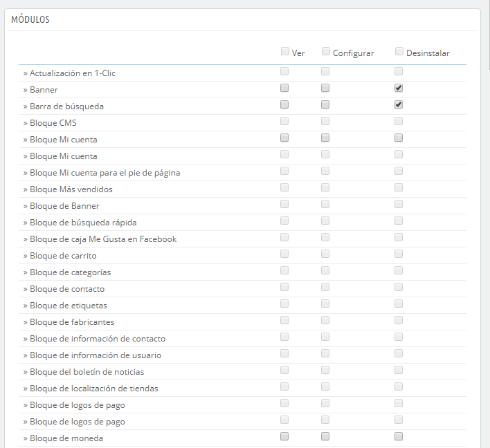Check Configurar for Bloque de moneda
Viewport: 490px width, 448px height.
(x=325, y=437)
